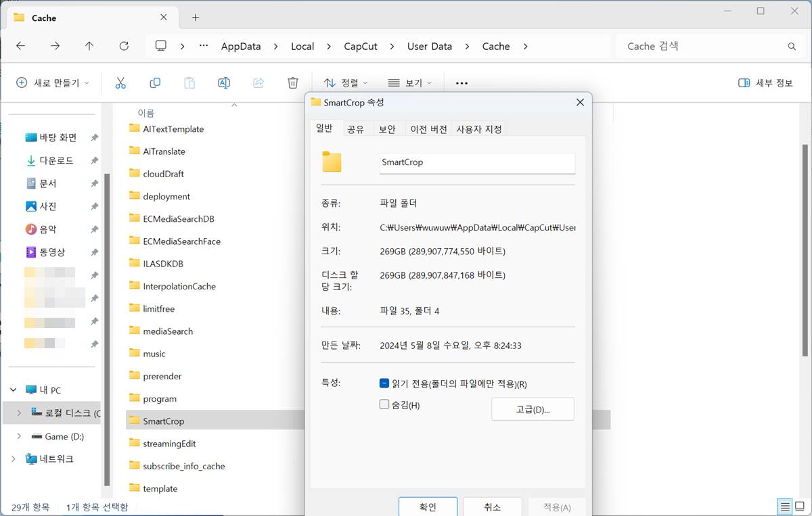
Task: Open the three-dot more options menu
Action: tap(461, 83)
